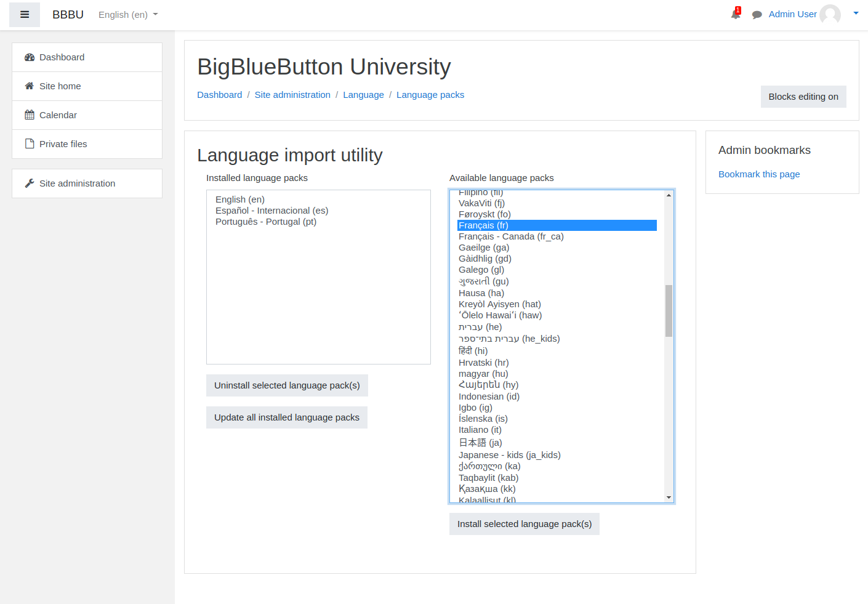
Task: Open the Calendar icon in sidebar
Action: [28, 115]
